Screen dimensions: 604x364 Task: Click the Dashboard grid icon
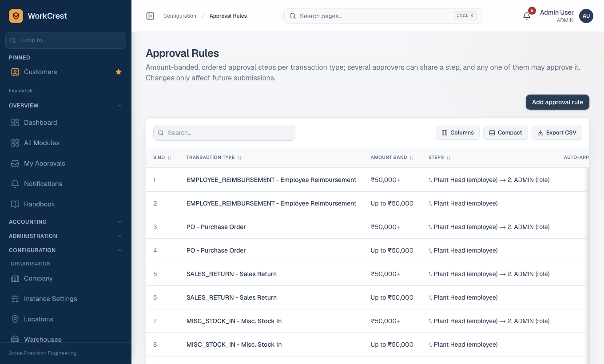[15, 123]
